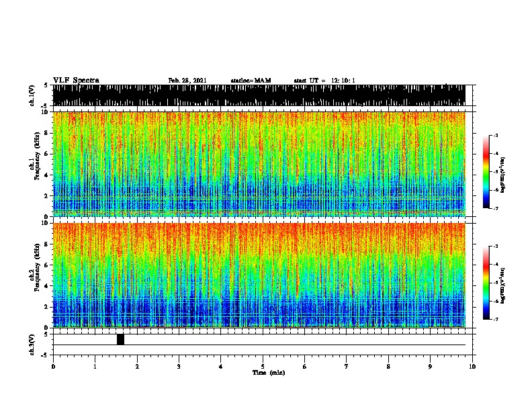532x411 pixels.
Task: Select the ch.1 spectrogram panel
Action: (x=259, y=164)
